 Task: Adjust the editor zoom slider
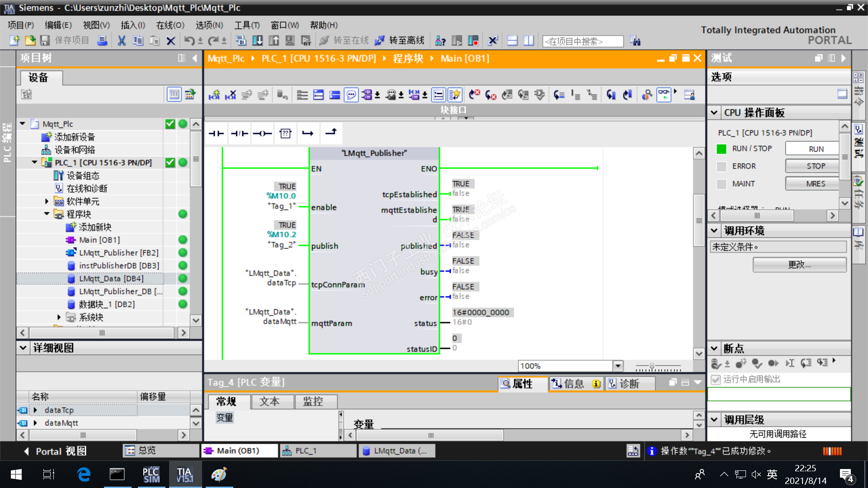[x=652, y=366]
